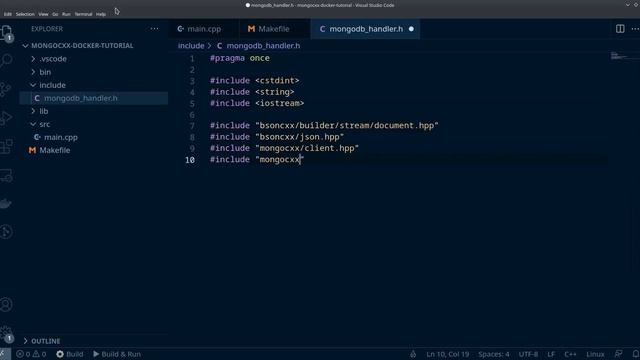Open the Edit menu
Image resolution: width=640 pixels, height=360 pixels.
point(8,14)
